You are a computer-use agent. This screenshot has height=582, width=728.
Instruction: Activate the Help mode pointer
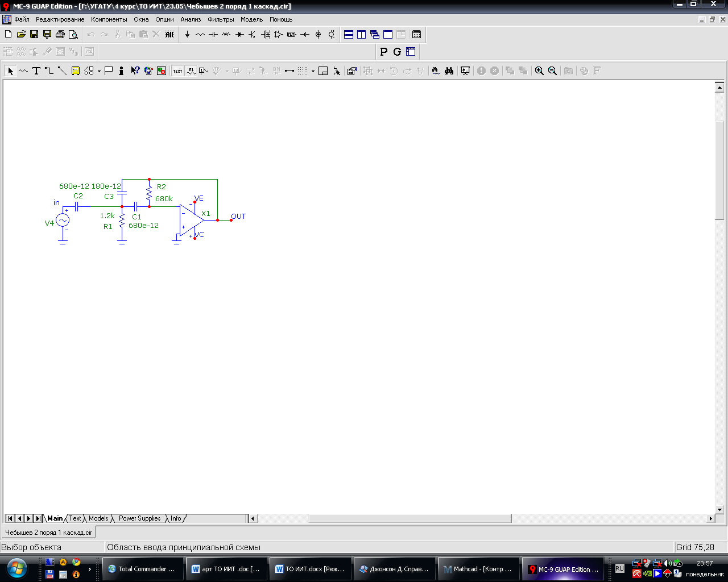[x=135, y=70]
